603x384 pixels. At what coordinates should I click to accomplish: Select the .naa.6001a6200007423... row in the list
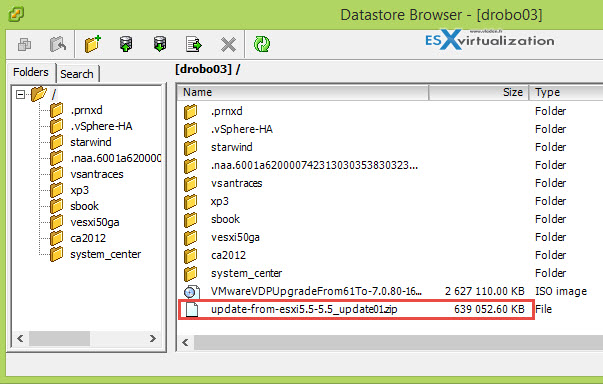pyautogui.click(x=390, y=166)
